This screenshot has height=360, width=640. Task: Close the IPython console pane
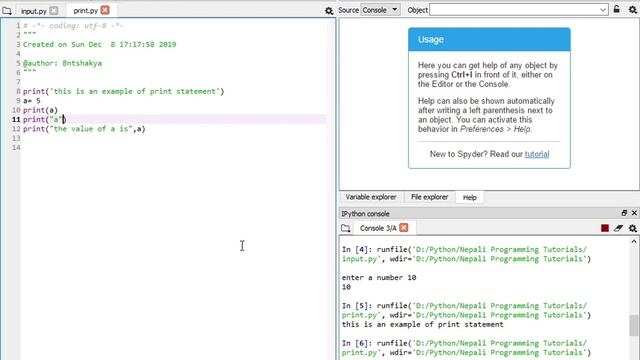point(634,213)
